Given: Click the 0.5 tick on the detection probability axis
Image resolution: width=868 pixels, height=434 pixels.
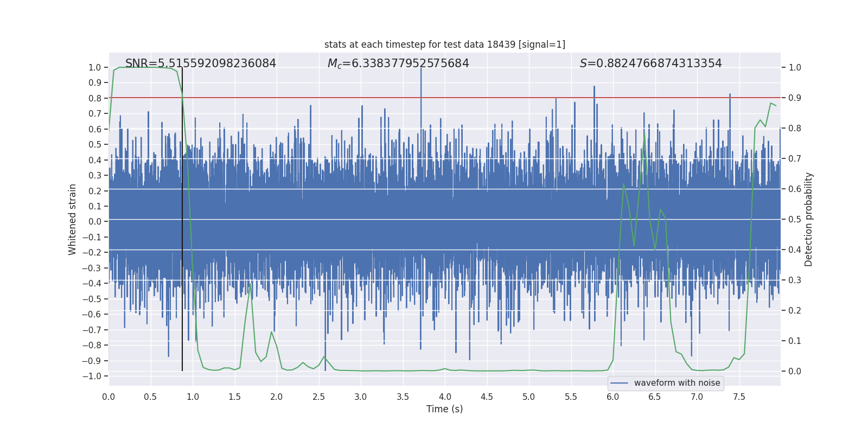Looking at the screenshot, I should point(795,220).
